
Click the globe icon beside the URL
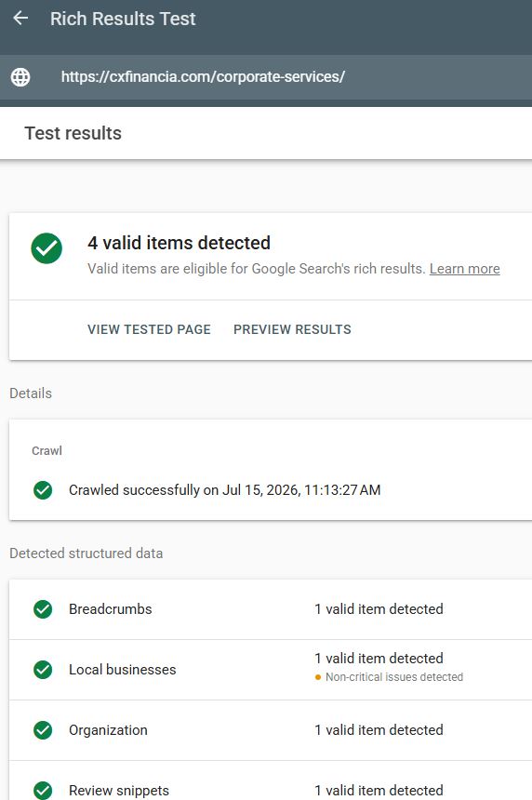point(20,77)
